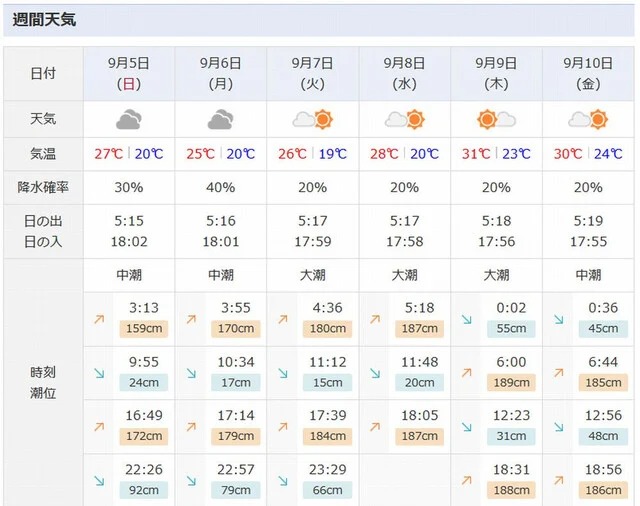Click the 週間天気 section heading

coord(44,20)
